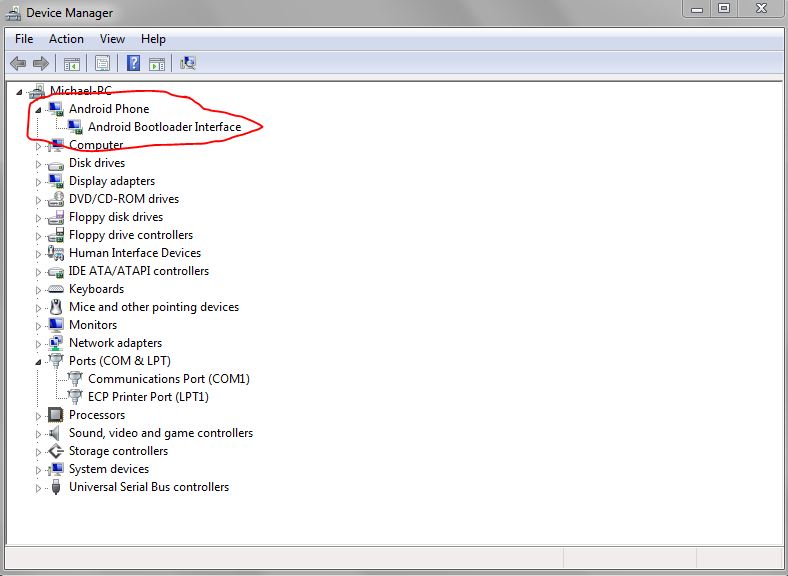Collapse the Android Phone category
This screenshot has width=788, height=576.
[38, 110]
